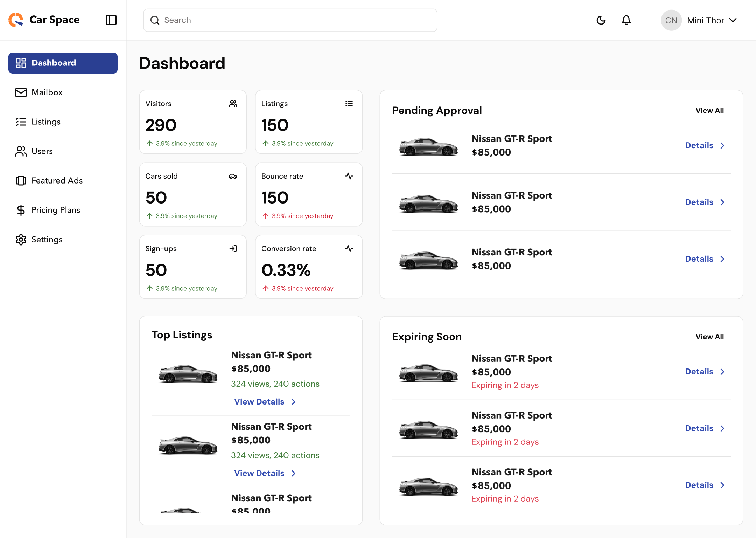Click third Expiring Soon car thumbnail
Viewport: 756px width, 538px height.
428,486
